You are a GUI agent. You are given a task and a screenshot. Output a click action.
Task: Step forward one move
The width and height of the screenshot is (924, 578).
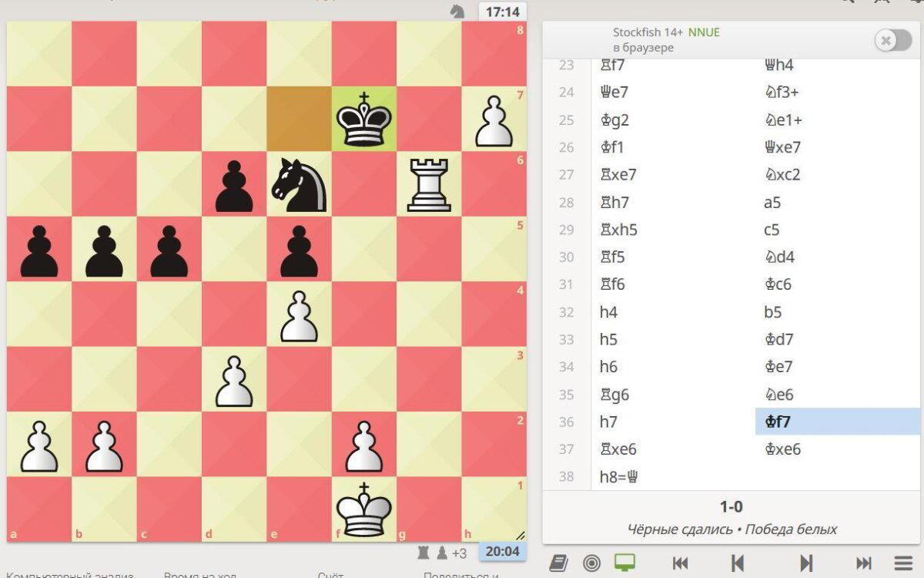(x=806, y=563)
